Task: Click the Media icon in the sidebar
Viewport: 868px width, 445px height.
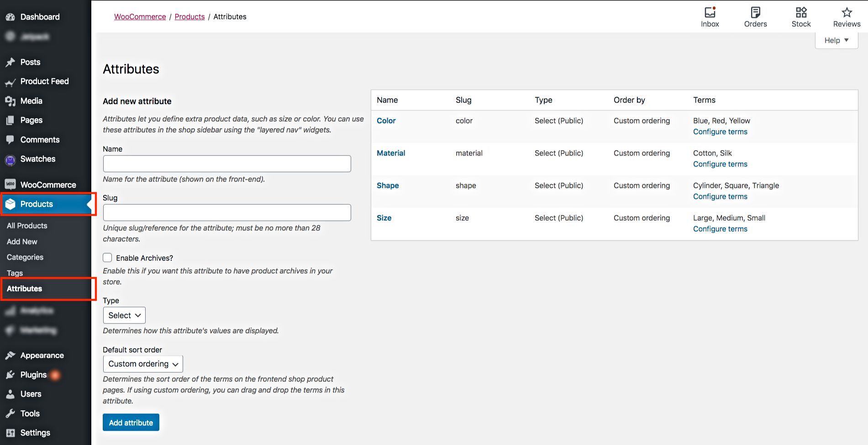Action: coord(10,101)
